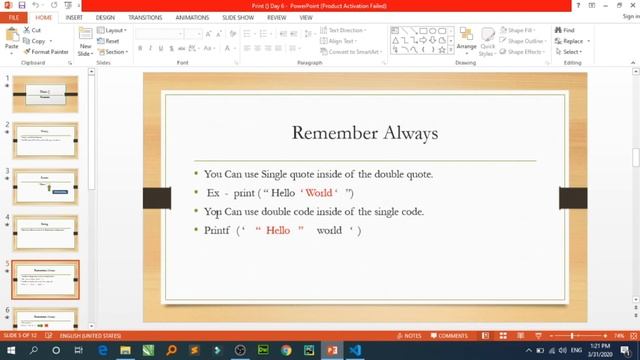Switch to the ANIMATIONS tab
640x360 pixels.
(192, 18)
